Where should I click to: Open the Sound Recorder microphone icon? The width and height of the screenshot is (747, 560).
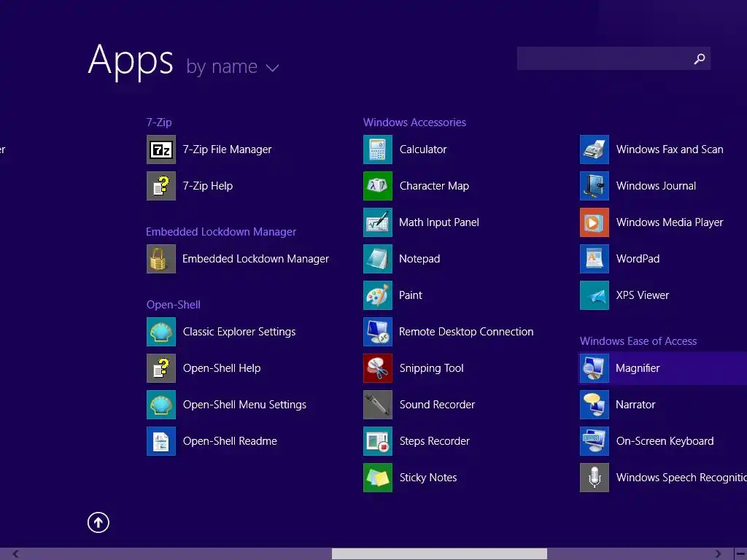378,405
